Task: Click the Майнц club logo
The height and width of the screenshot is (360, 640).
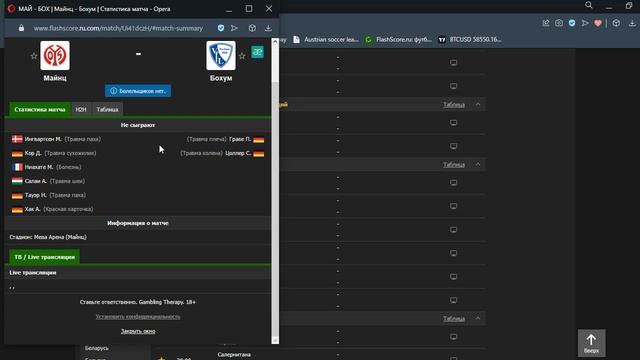Action: (55, 55)
